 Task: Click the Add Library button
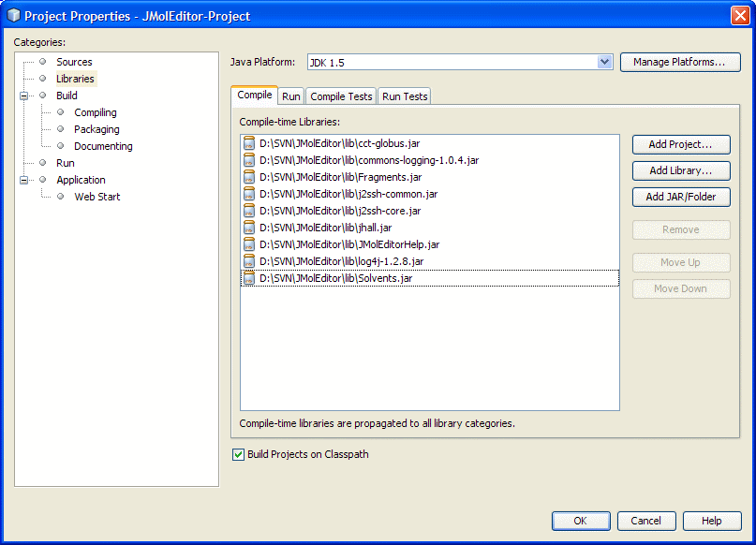point(681,170)
